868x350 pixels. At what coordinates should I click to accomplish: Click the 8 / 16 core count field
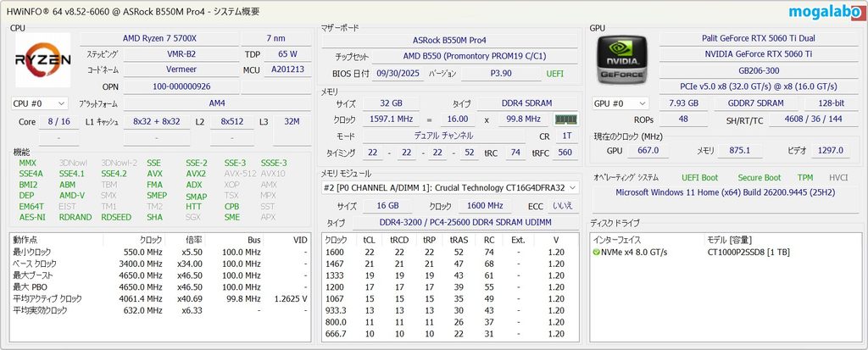59,122
